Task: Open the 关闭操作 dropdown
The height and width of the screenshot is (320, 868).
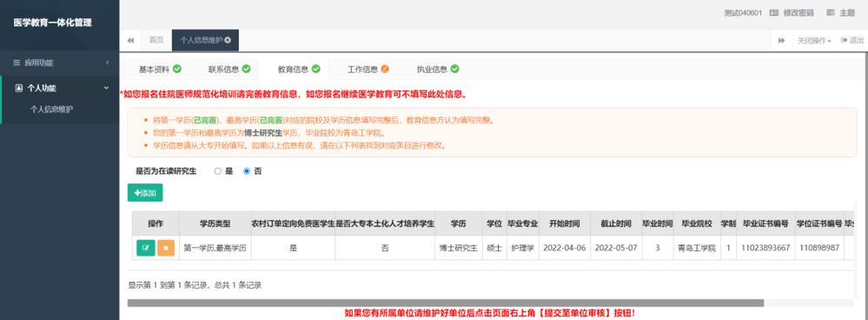Action: pos(814,40)
